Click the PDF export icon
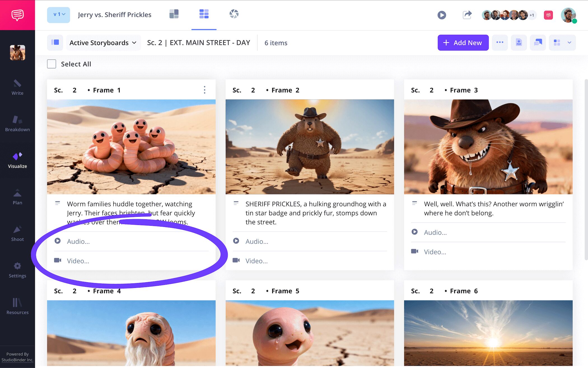Image resolution: width=588 pixels, height=368 pixels. click(519, 43)
